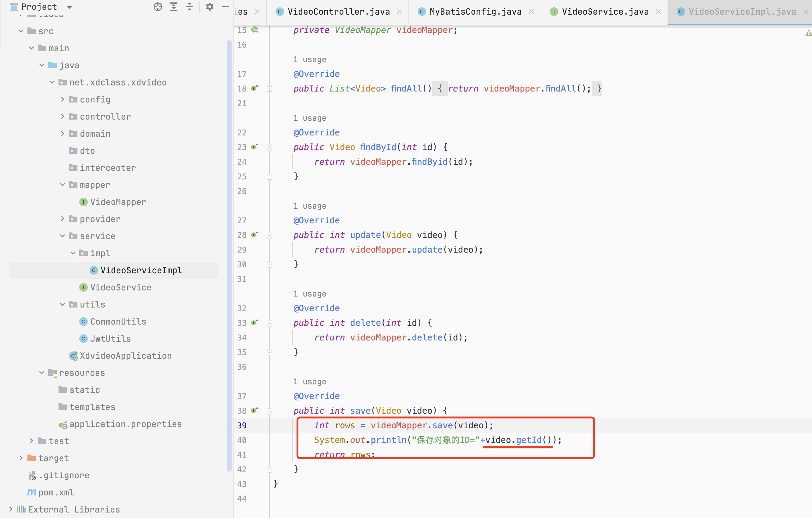Open Project panel settings gear
This screenshot has height=518, width=812.
[x=209, y=7]
